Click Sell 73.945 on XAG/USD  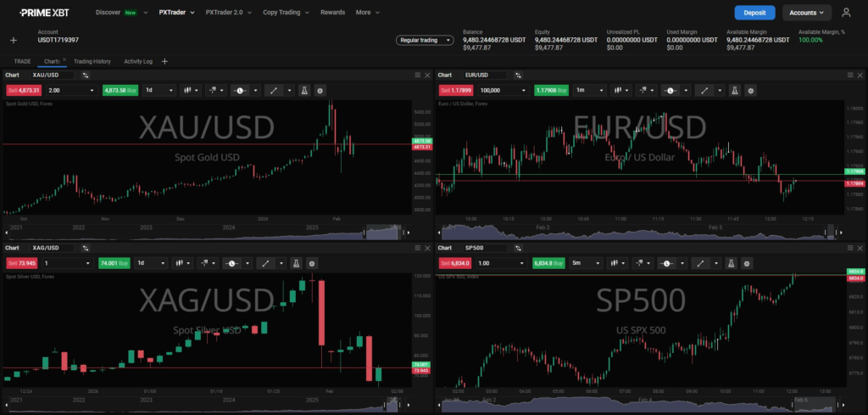pos(21,264)
